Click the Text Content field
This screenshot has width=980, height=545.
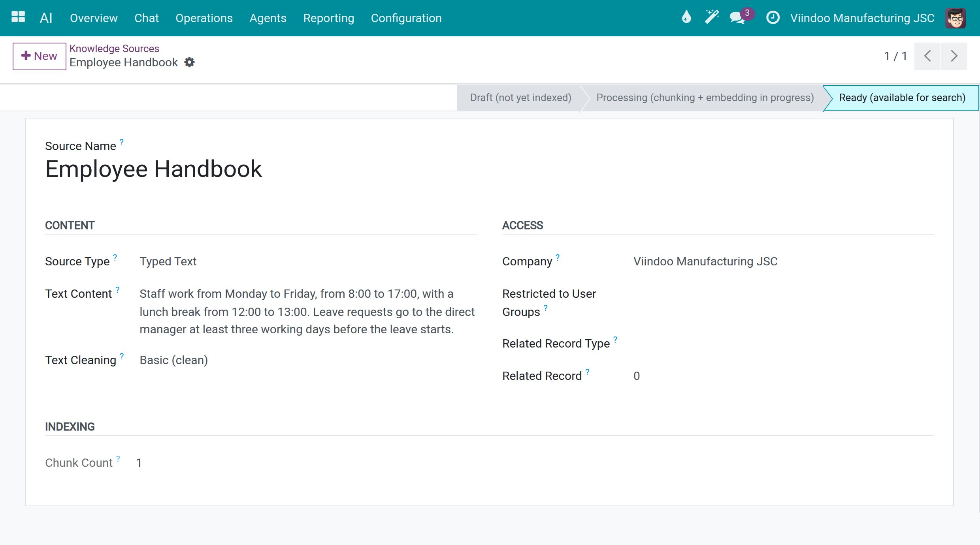[307, 312]
